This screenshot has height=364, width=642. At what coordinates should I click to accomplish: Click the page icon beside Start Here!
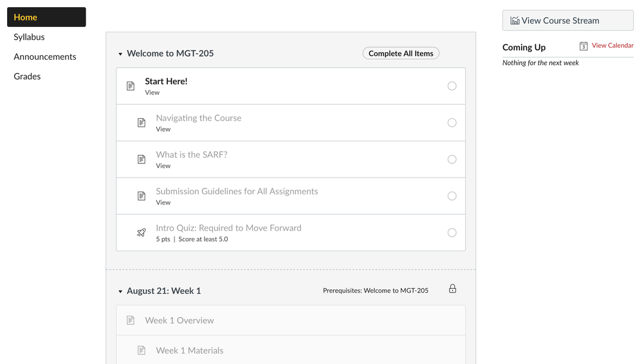pos(131,86)
